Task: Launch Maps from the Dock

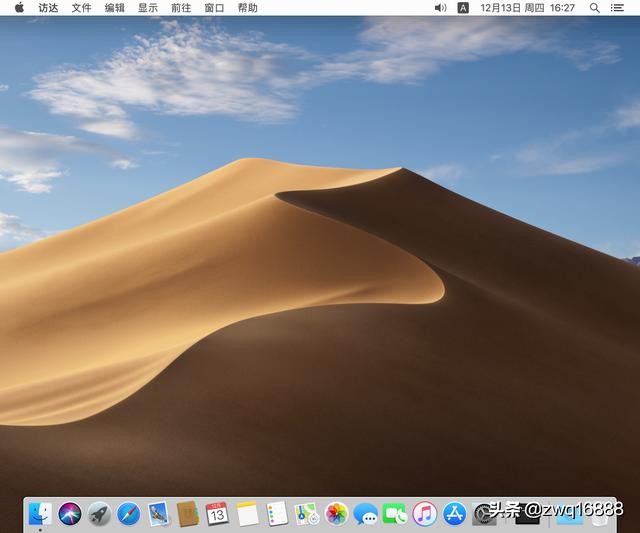Action: 306,514
